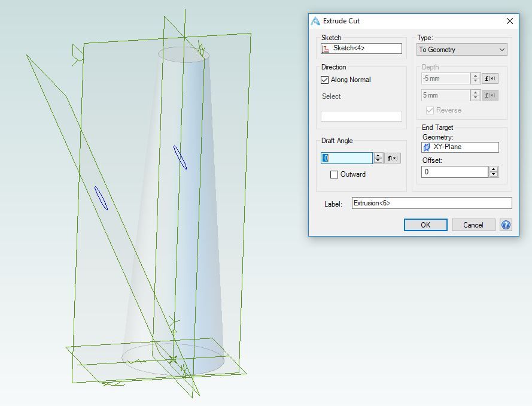Viewport: 532px width, 406px height.
Task: Increase Offset with the up stepper arrow
Action: click(x=494, y=169)
